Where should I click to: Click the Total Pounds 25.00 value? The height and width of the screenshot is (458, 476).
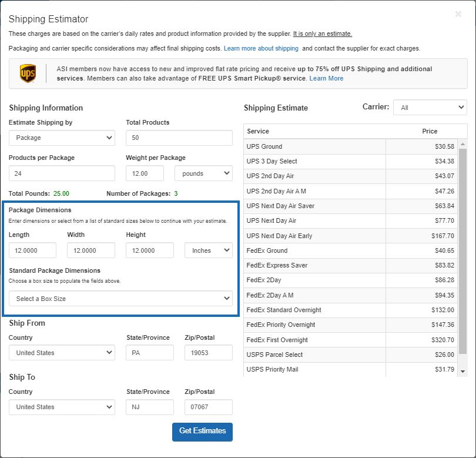click(x=61, y=194)
